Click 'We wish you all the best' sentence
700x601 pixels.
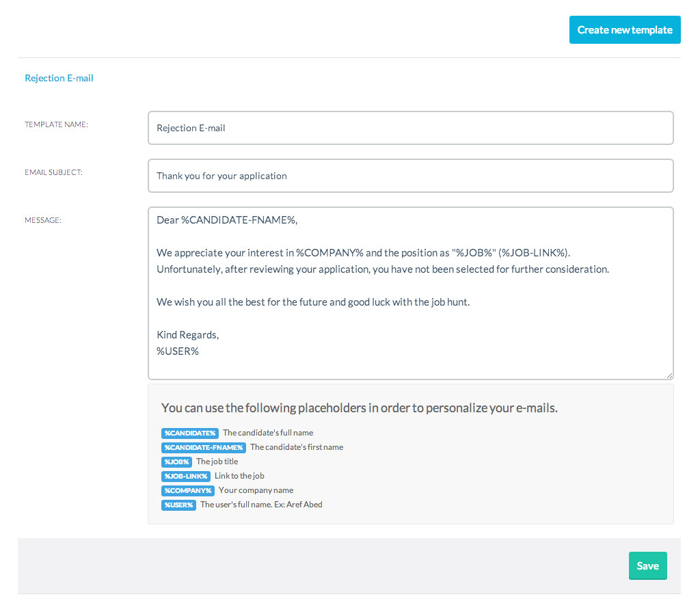(312, 302)
